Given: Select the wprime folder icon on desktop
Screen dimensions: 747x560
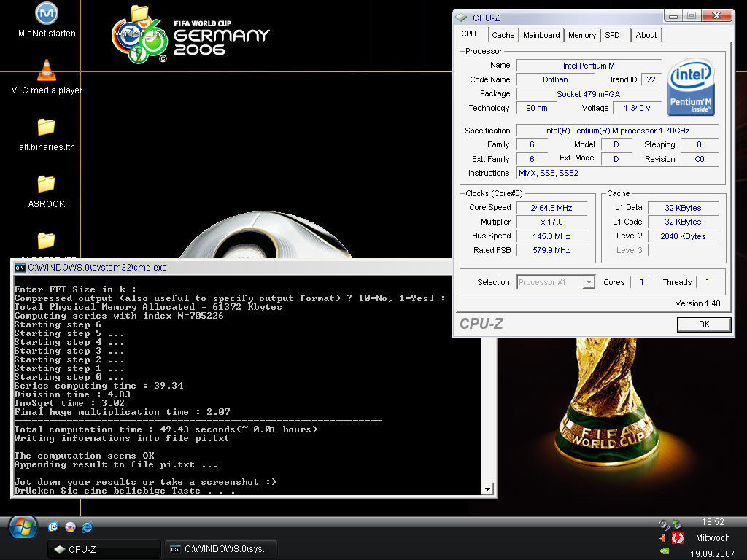Looking at the screenshot, I should [x=139, y=15].
